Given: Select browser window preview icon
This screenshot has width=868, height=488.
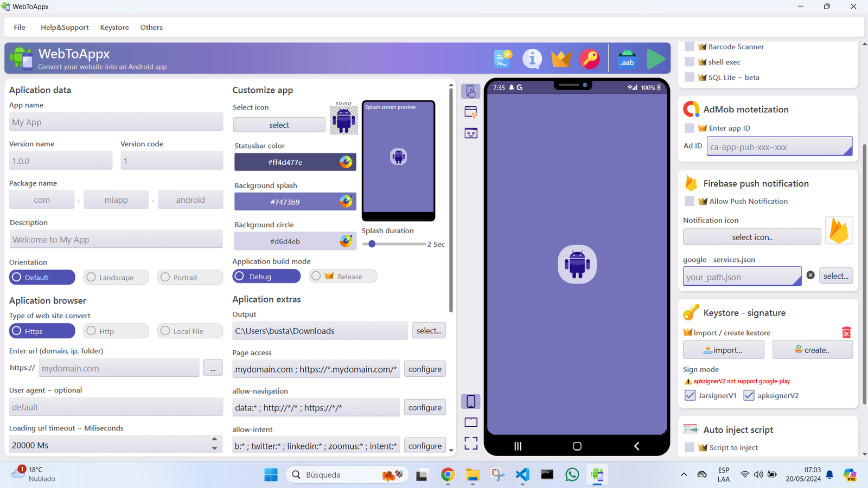Looking at the screenshot, I should click(x=471, y=112).
